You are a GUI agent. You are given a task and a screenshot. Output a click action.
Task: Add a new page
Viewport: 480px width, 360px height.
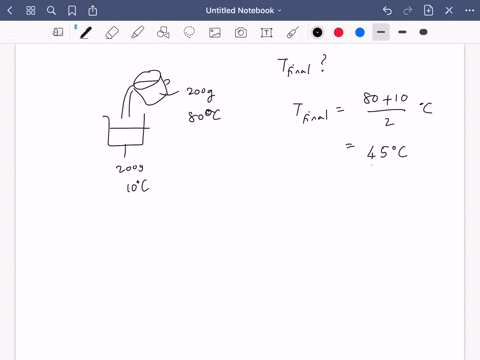coord(428,11)
